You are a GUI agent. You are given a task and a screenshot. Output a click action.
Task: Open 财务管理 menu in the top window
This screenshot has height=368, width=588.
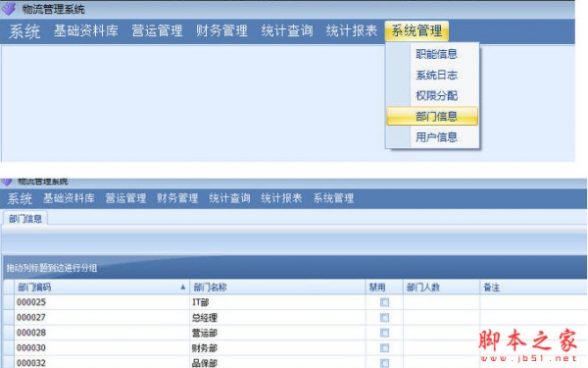(221, 30)
